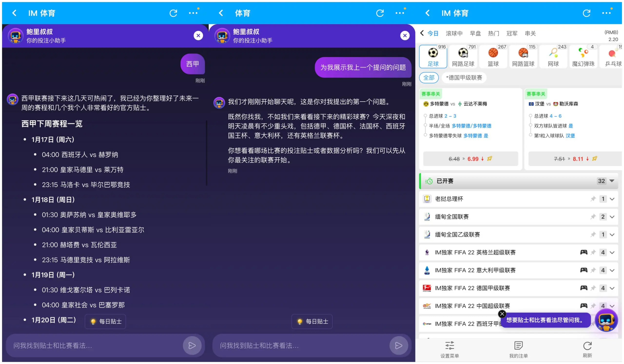Expand FIFA 22 德国甲级联赛 chevron
The height and width of the screenshot is (364, 624).
click(612, 288)
